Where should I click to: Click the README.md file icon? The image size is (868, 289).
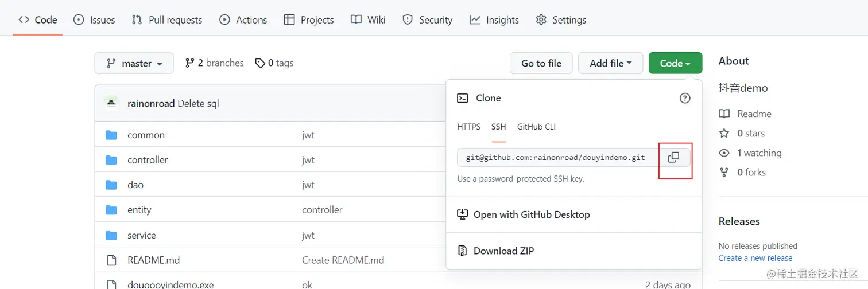pyautogui.click(x=111, y=260)
